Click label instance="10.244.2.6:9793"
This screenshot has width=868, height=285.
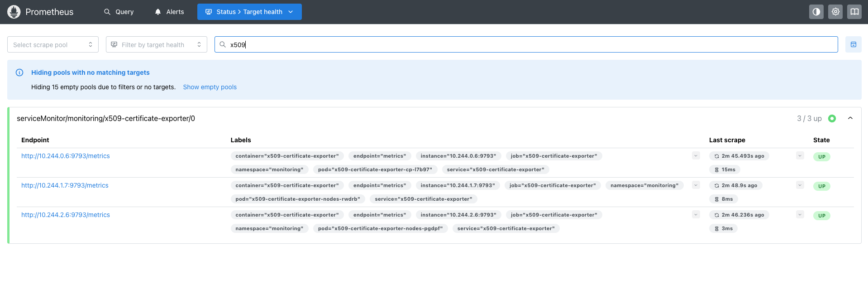pos(458,215)
